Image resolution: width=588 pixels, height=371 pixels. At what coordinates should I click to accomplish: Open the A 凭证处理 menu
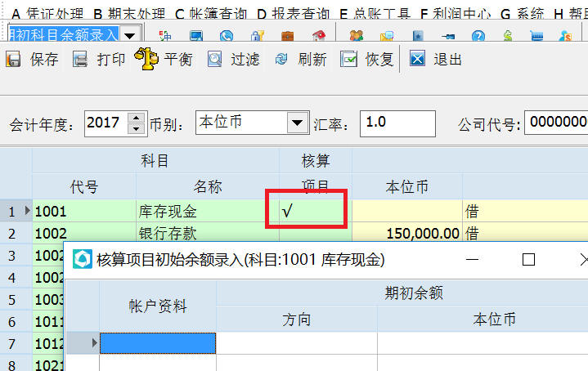[x=47, y=14]
